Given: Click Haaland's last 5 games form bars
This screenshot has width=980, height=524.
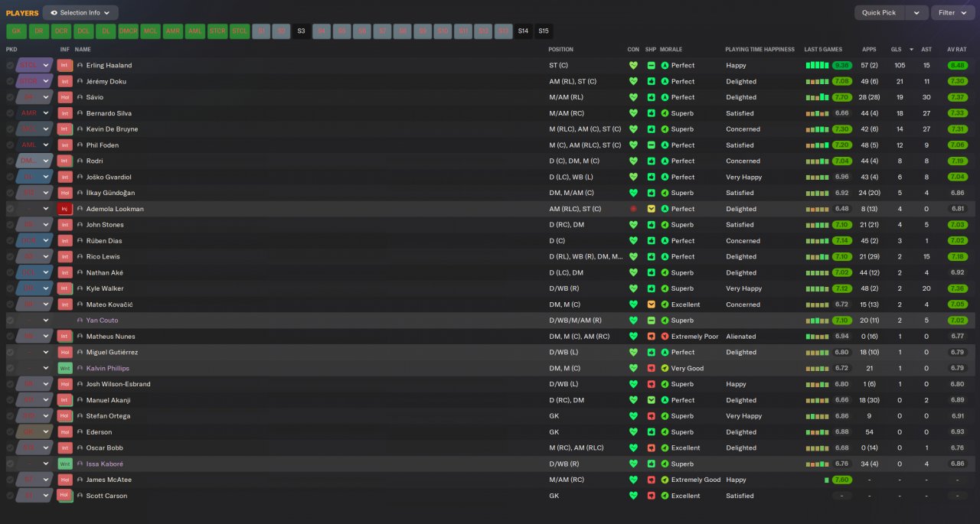Looking at the screenshot, I should [817, 65].
